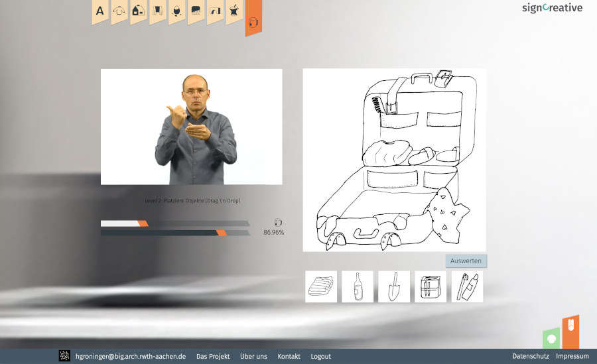Click the Logout link

point(320,357)
